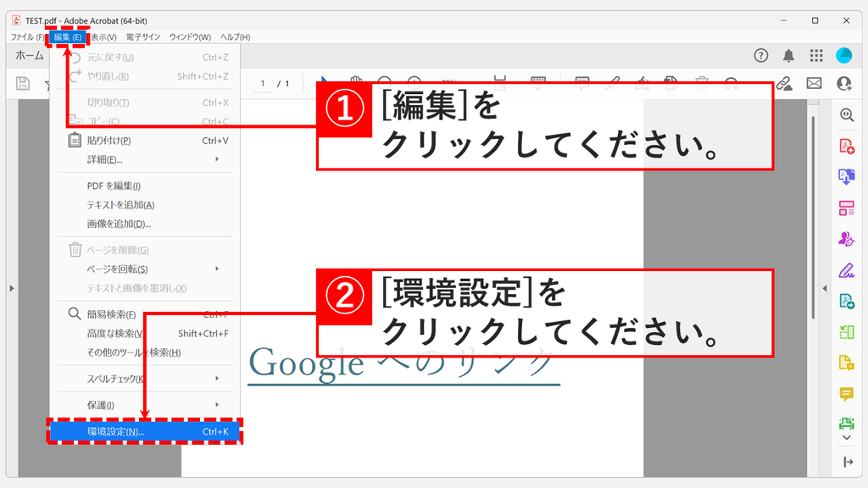This screenshot has height=488, width=868.
Task: Open the notifications bell
Action: (x=789, y=55)
